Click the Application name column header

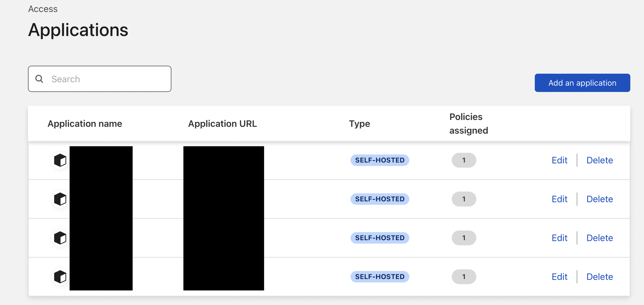[85, 124]
